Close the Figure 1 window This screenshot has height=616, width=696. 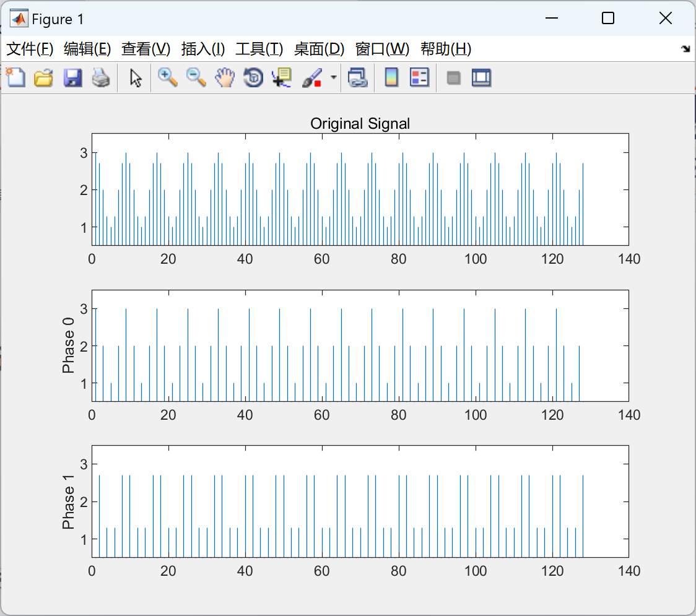[666, 18]
